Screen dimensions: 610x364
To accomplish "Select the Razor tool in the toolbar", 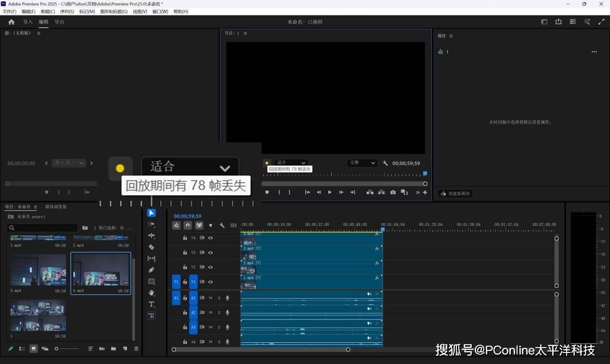I will (x=151, y=247).
